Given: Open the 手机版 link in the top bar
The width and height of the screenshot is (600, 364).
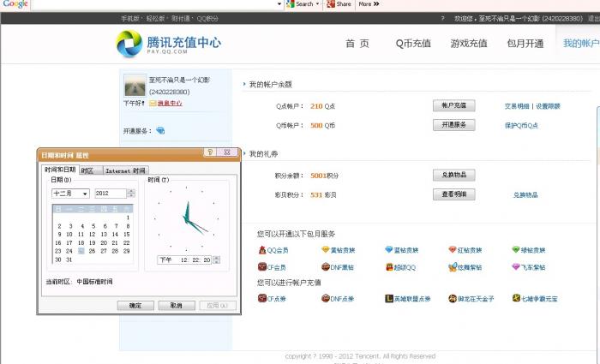Looking at the screenshot, I should (129, 18).
